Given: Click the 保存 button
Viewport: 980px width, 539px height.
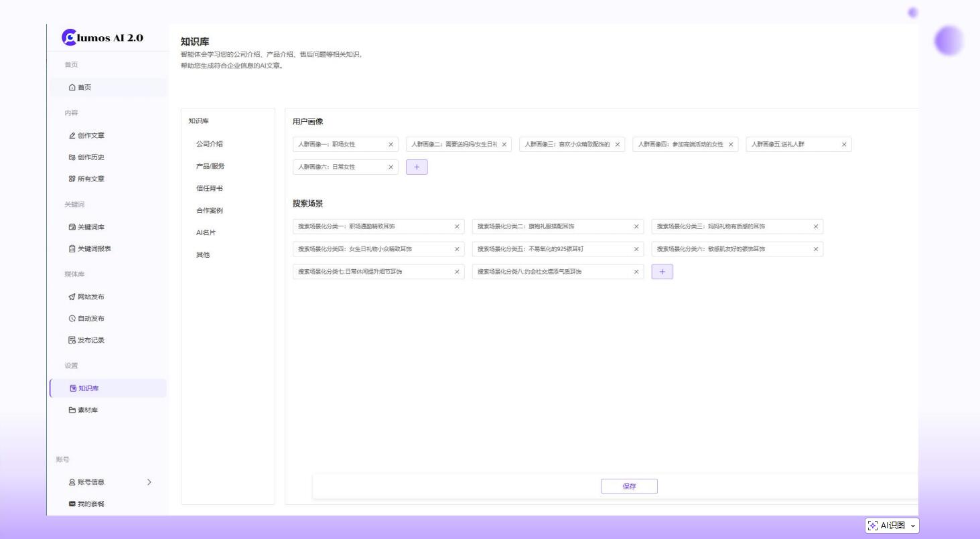Looking at the screenshot, I should (629, 487).
